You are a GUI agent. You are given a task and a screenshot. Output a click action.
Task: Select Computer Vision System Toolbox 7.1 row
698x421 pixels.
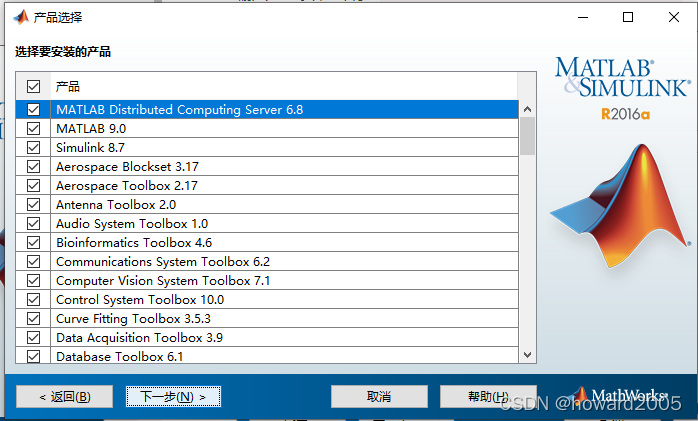pyautogui.click(x=284, y=281)
